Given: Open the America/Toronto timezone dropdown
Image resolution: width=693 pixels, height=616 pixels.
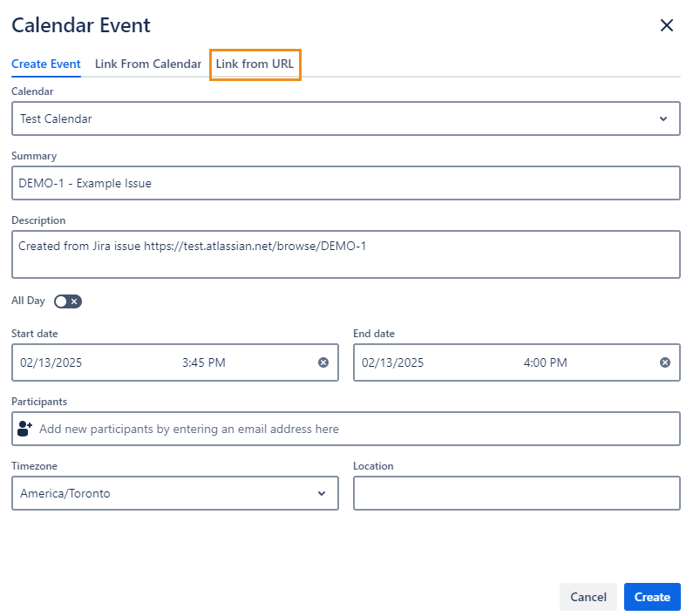Looking at the screenshot, I should coord(322,493).
